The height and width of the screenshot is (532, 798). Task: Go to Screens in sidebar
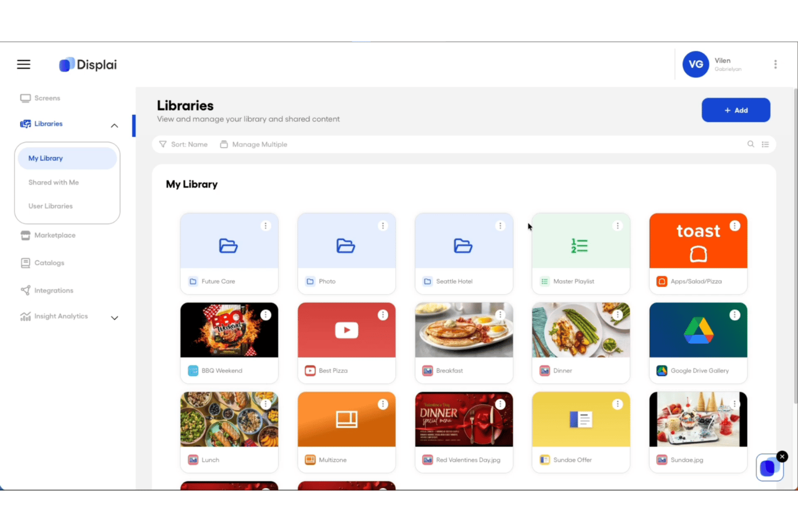[x=40, y=98]
